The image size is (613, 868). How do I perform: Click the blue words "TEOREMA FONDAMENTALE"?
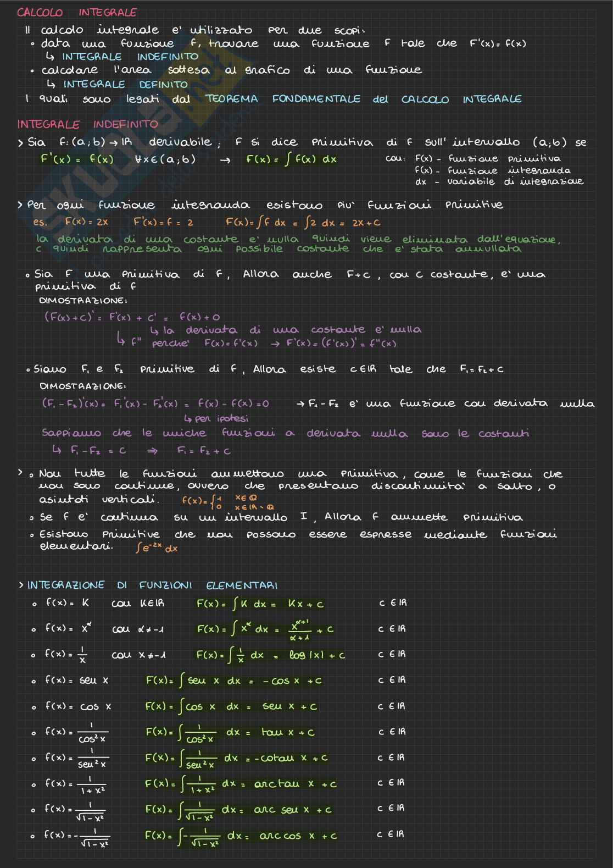click(283, 99)
